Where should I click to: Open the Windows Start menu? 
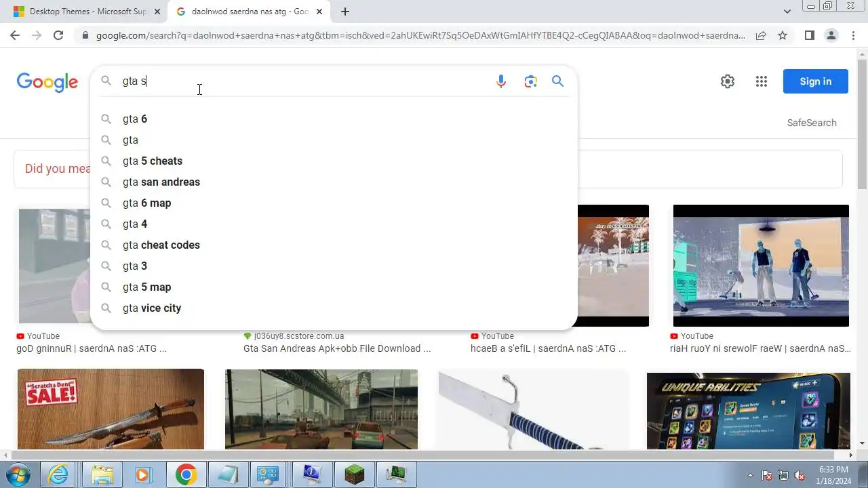(x=18, y=475)
